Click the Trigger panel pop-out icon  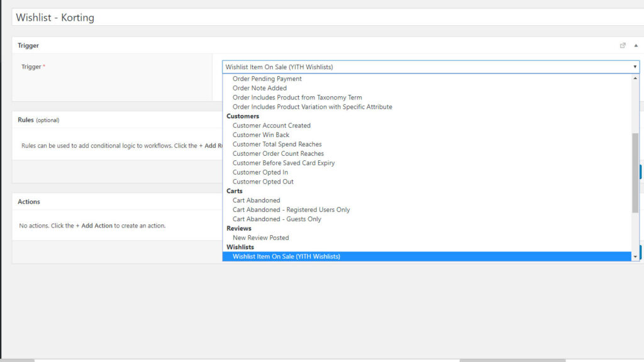623,45
